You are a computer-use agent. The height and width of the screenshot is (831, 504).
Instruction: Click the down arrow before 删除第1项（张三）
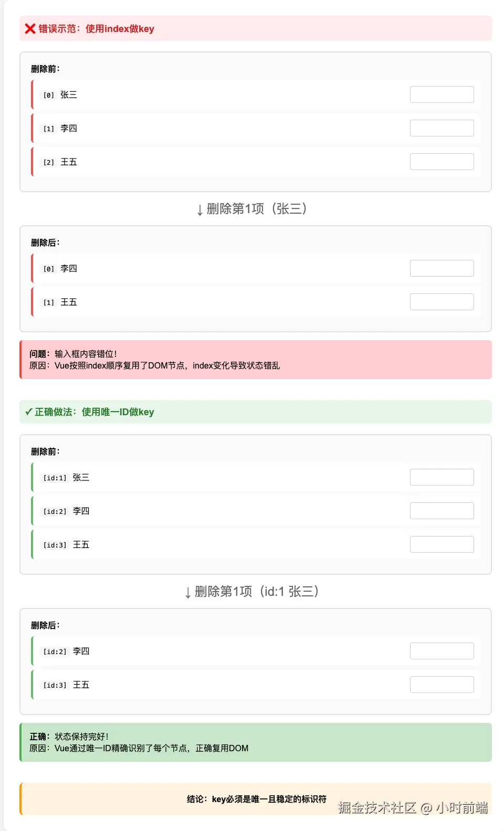click(x=198, y=209)
